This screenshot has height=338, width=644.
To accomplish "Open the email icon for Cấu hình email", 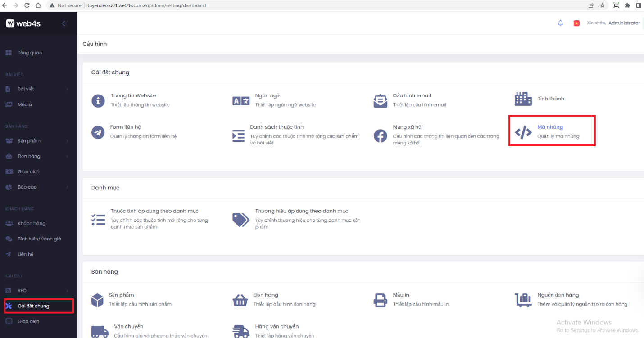I will pos(381,100).
